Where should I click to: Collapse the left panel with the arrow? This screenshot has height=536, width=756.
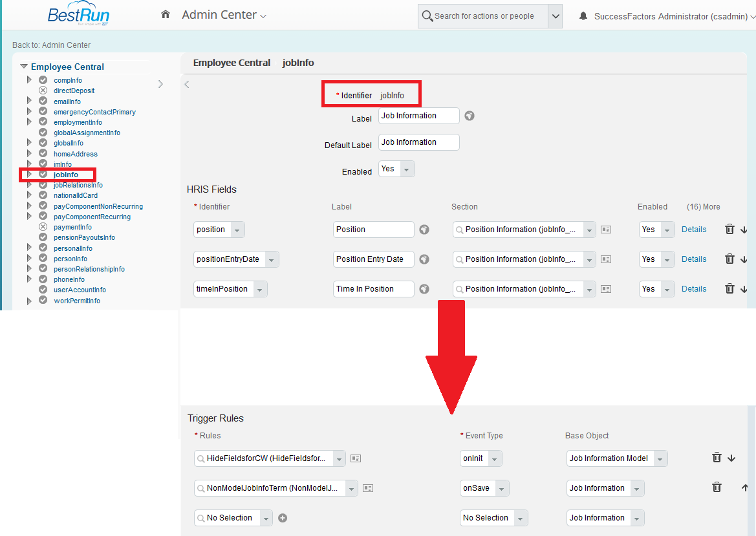(x=187, y=84)
